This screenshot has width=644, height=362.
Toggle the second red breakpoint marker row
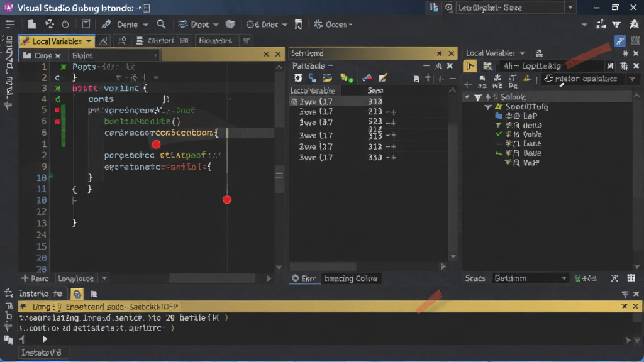[57, 121]
